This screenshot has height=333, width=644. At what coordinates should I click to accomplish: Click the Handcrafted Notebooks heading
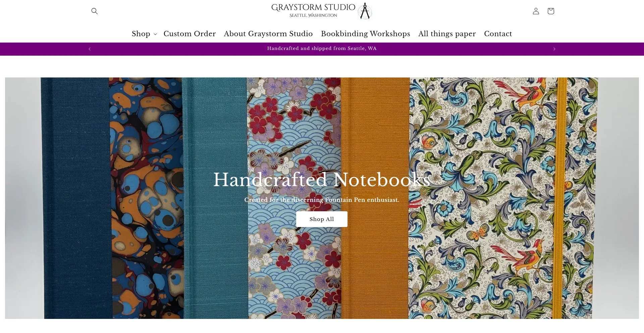[322, 180]
